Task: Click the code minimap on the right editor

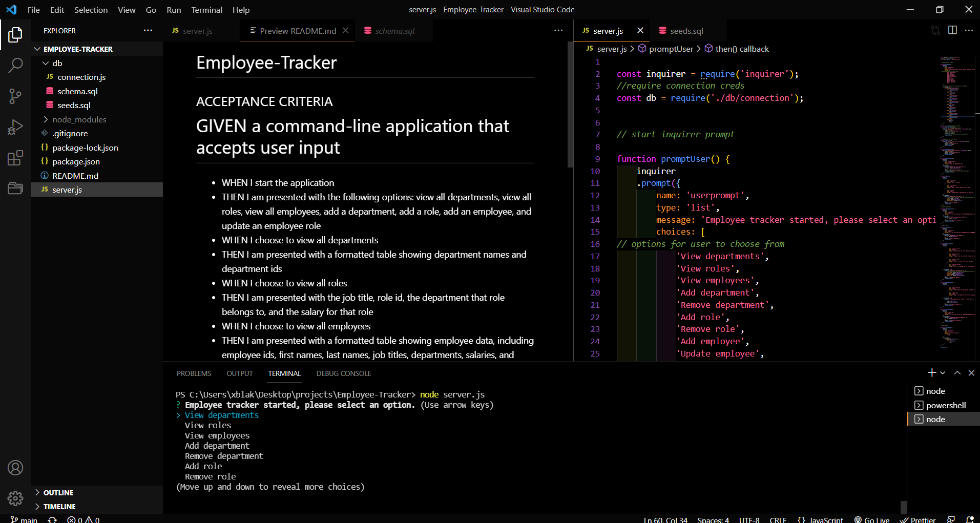Action: (x=957, y=202)
